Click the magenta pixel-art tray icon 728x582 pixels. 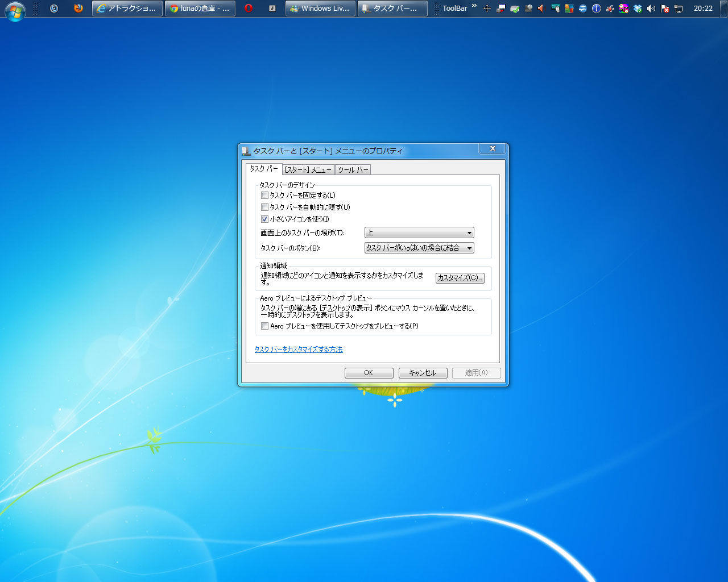(x=624, y=9)
